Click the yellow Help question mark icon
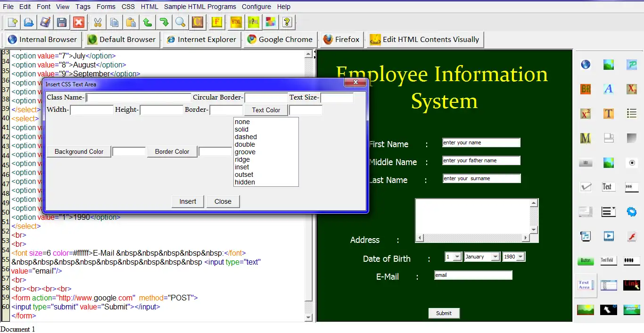This screenshot has height=333, width=644. point(288,22)
